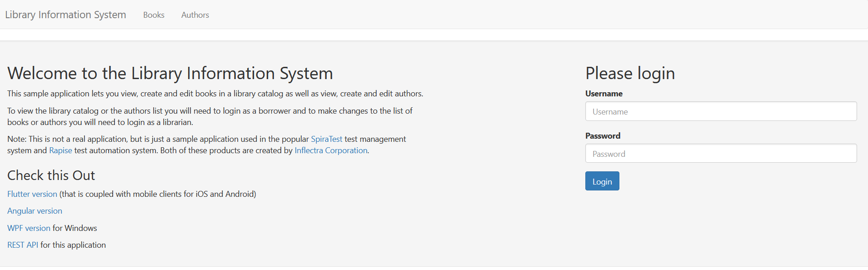The image size is (868, 270).
Task: Open the Flutter version link
Action: click(x=32, y=194)
